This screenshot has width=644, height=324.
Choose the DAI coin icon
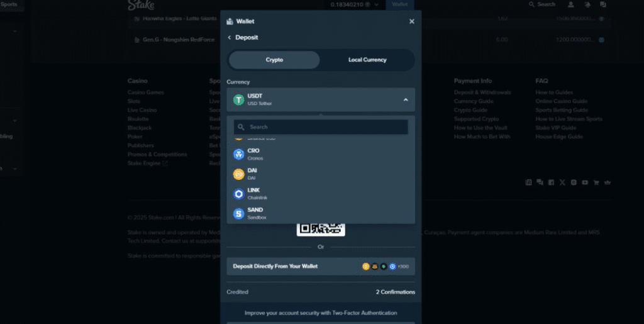pyautogui.click(x=238, y=174)
